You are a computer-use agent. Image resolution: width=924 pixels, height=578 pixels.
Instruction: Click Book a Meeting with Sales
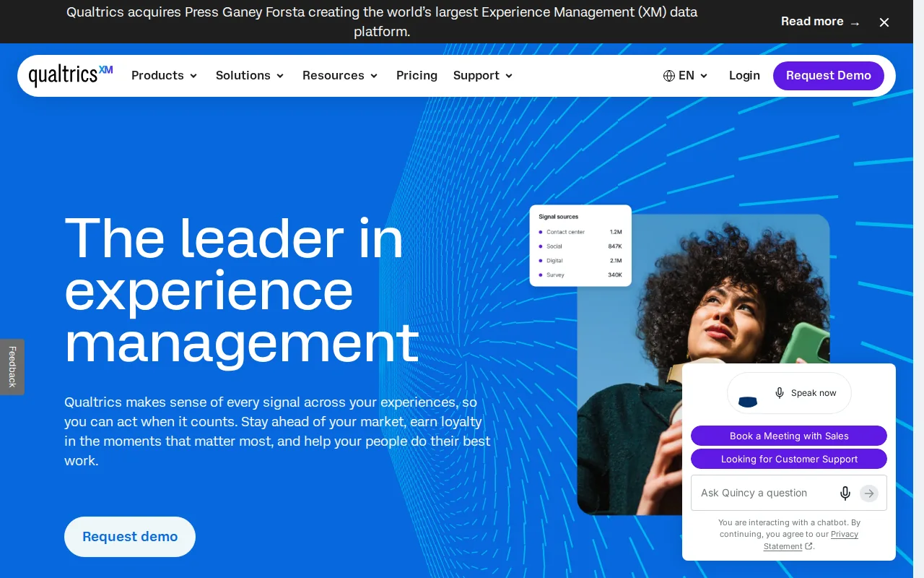point(789,436)
